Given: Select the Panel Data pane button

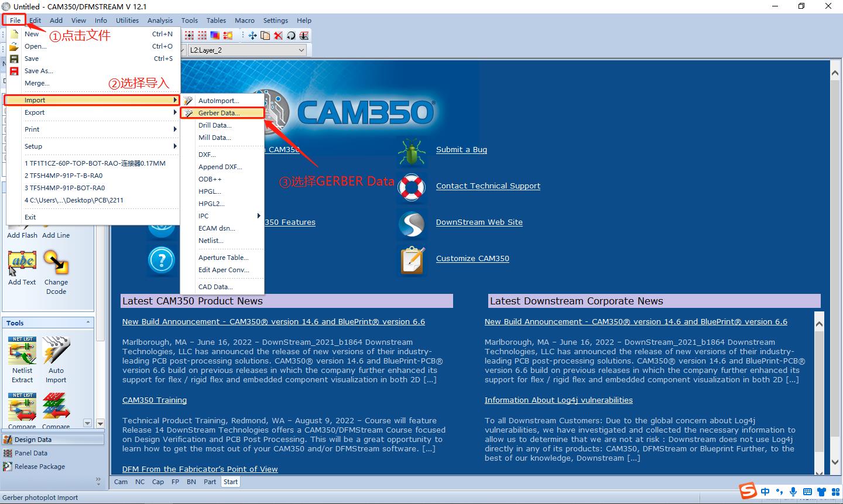Looking at the screenshot, I should [x=31, y=453].
